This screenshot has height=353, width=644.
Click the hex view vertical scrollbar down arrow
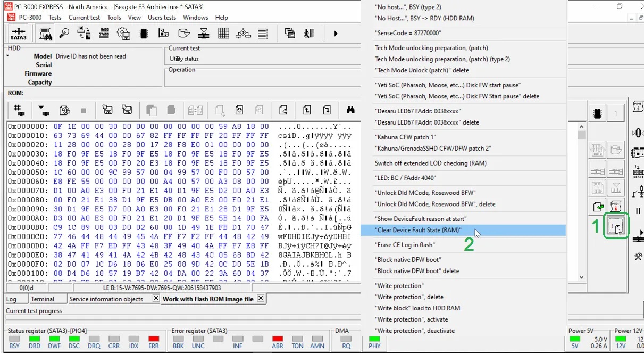(x=581, y=277)
